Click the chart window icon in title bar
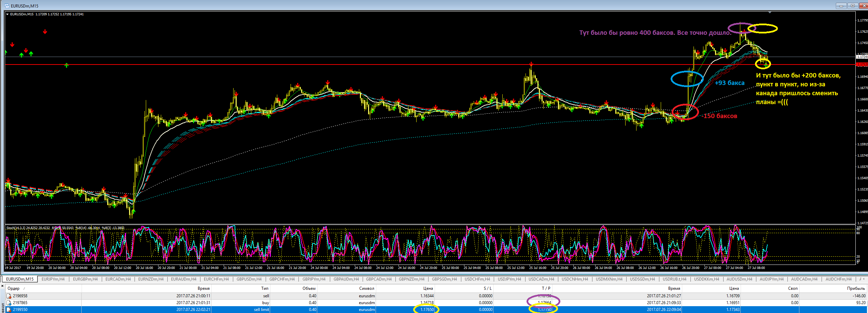 [6, 6]
